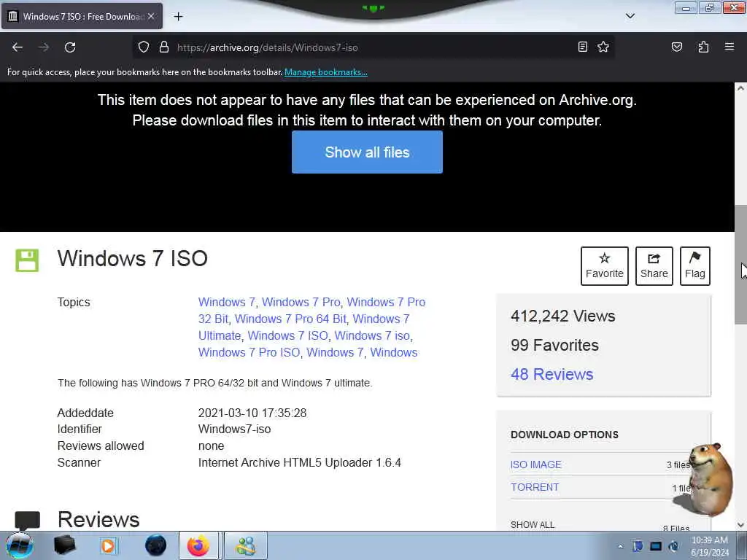Open the Firefox hamburger application menu
This screenshot has width=747, height=560.
pos(729,47)
